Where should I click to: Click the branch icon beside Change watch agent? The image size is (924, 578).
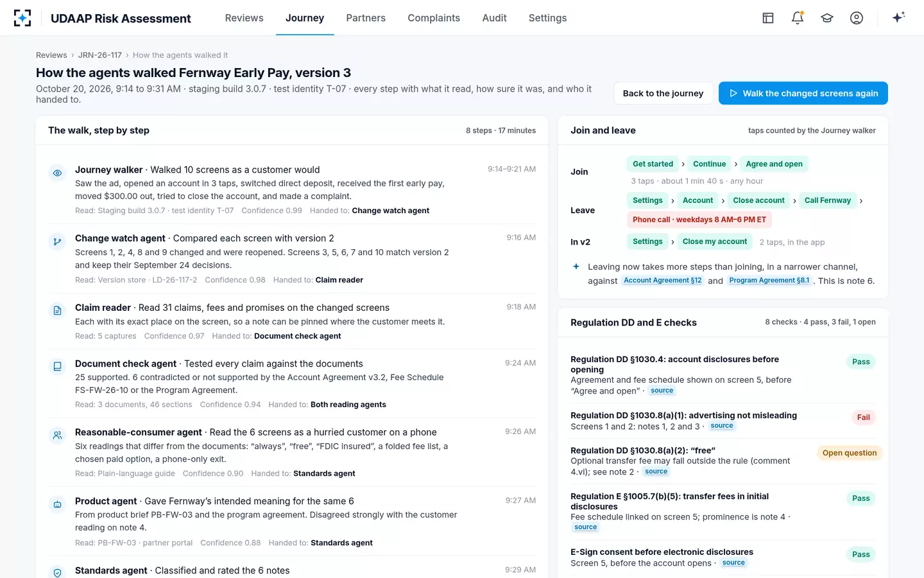point(58,241)
